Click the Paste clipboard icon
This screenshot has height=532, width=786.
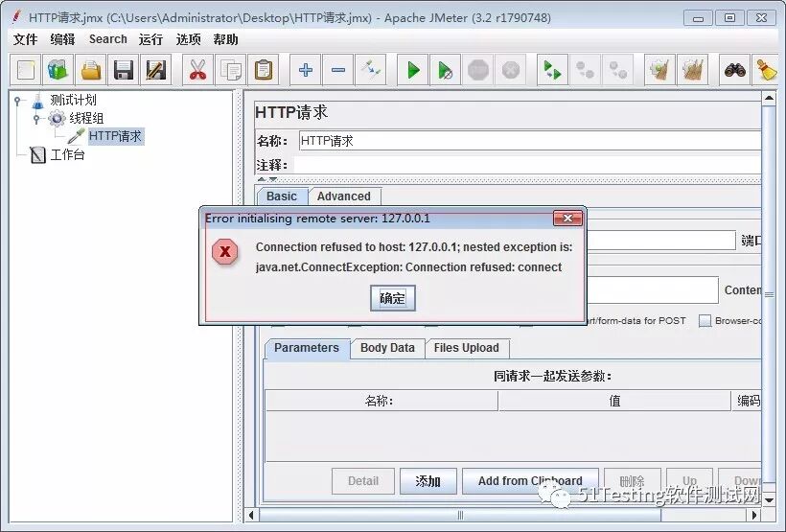pyautogui.click(x=264, y=70)
